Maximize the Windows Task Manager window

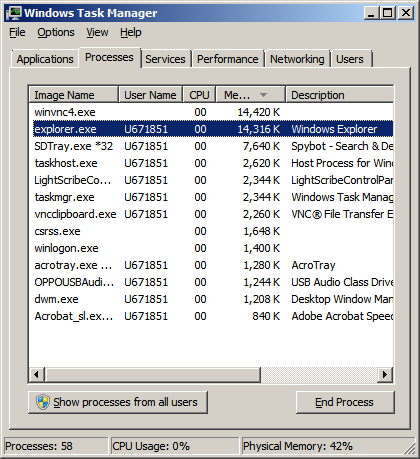point(388,13)
